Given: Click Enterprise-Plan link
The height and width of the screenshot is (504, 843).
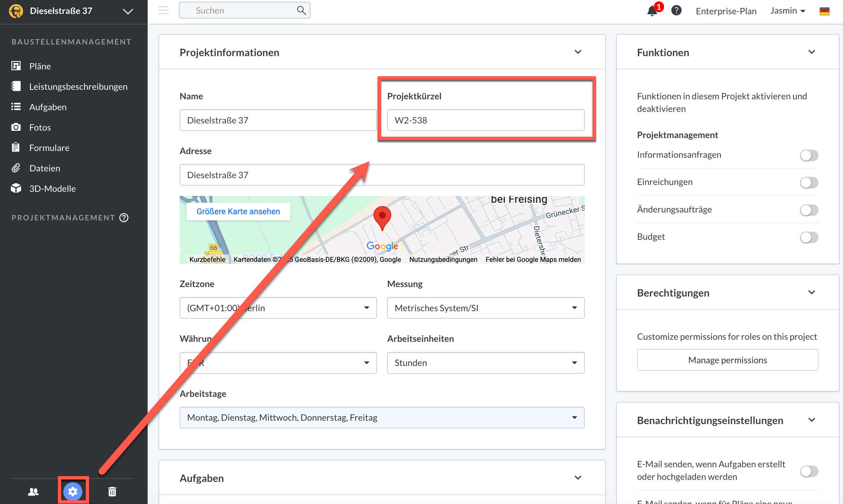Looking at the screenshot, I should pyautogui.click(x=726, y=11).
